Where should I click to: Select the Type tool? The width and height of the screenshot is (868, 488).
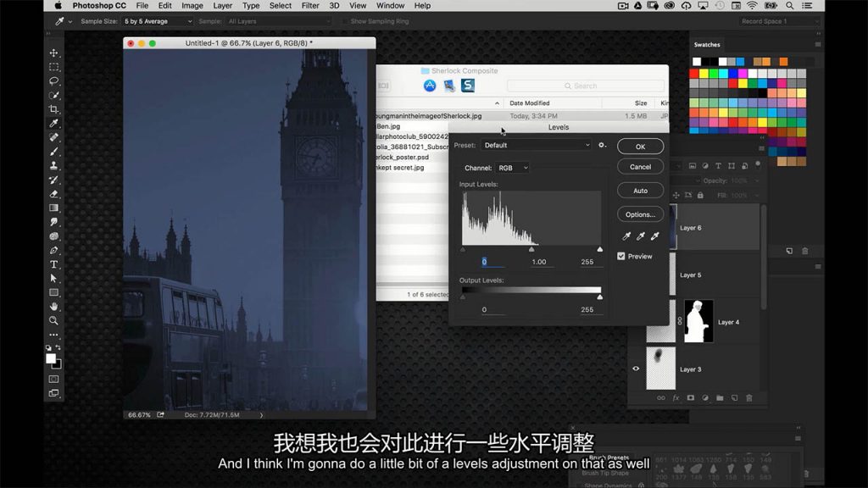pos(53,264)
